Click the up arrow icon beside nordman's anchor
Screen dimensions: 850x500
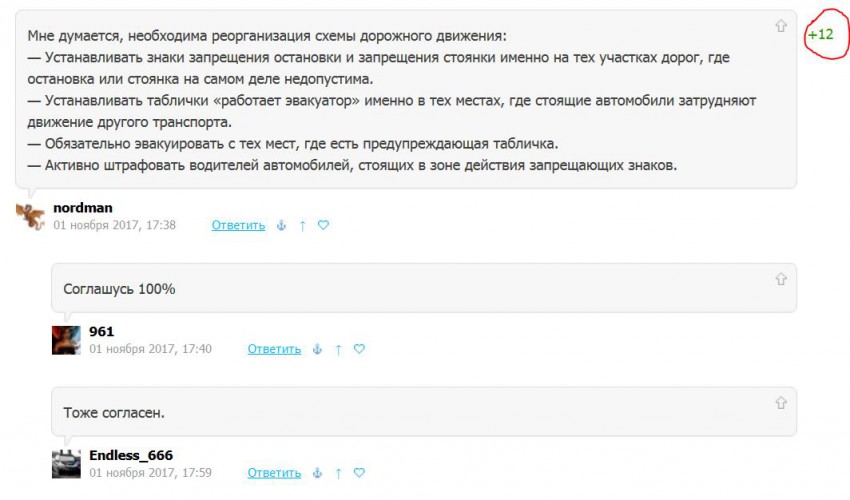pos(302,226)
